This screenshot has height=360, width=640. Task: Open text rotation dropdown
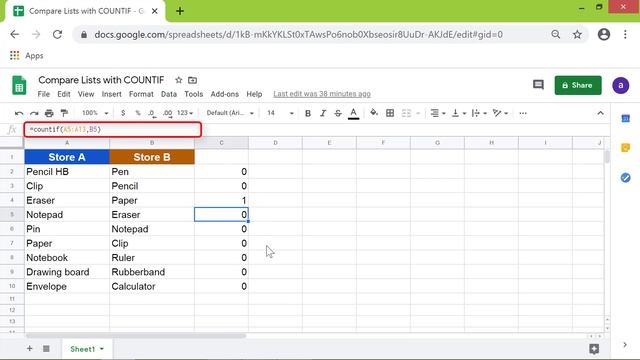coord(500,113)
